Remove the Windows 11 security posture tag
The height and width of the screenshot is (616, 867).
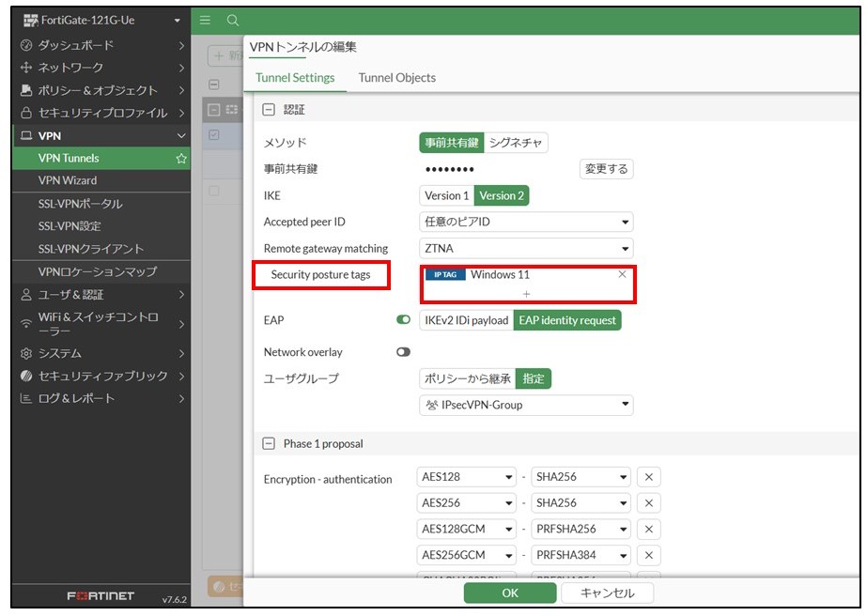coord(622,274)
